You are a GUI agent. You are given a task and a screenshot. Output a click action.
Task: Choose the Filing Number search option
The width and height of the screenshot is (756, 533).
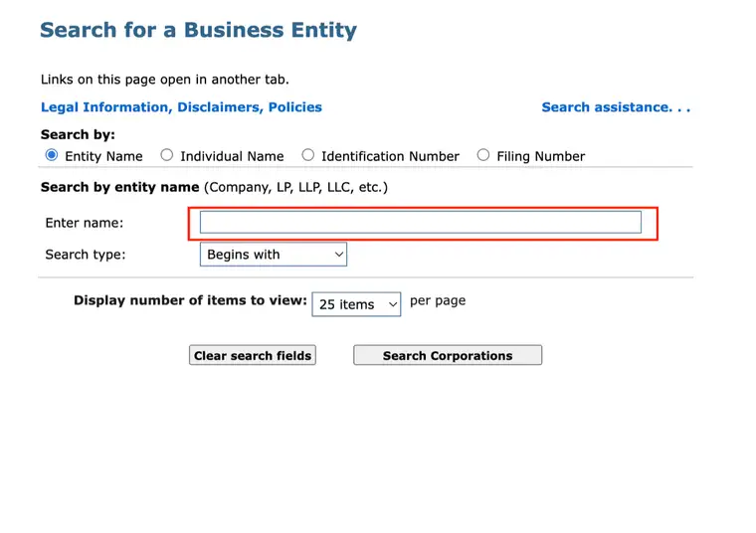coord(483,155)
